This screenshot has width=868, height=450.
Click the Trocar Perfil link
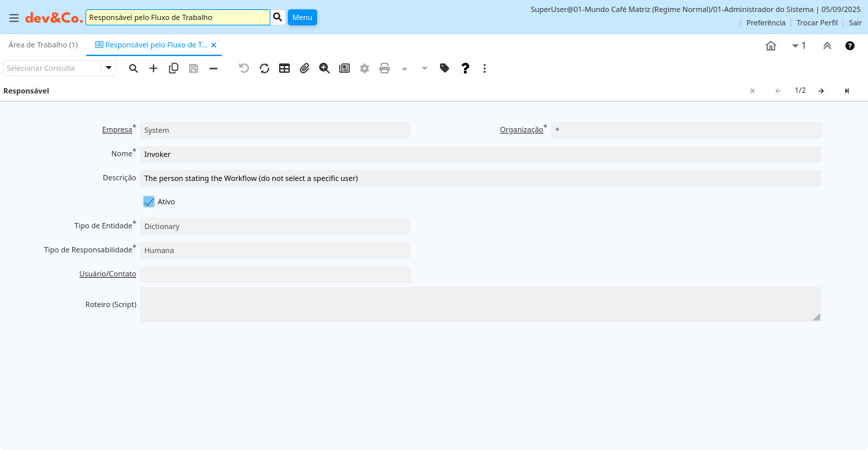pyautogui.click(x=817, y=23)
